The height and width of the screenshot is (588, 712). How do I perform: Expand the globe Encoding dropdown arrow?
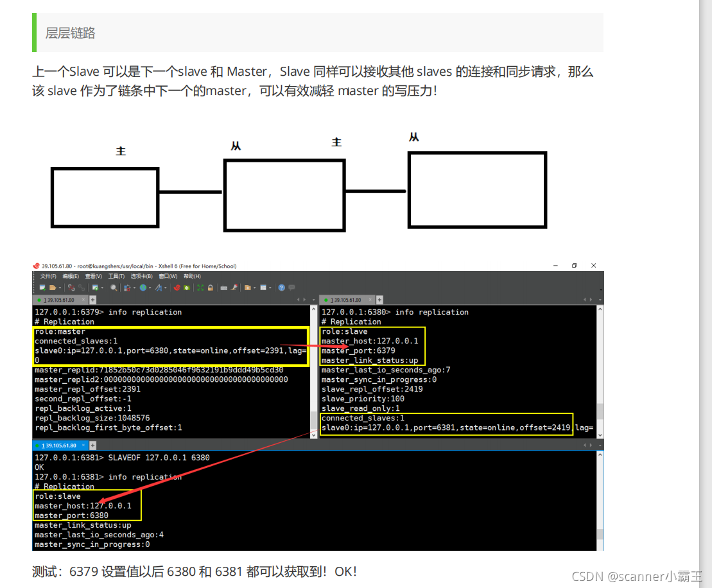[150, 288]
